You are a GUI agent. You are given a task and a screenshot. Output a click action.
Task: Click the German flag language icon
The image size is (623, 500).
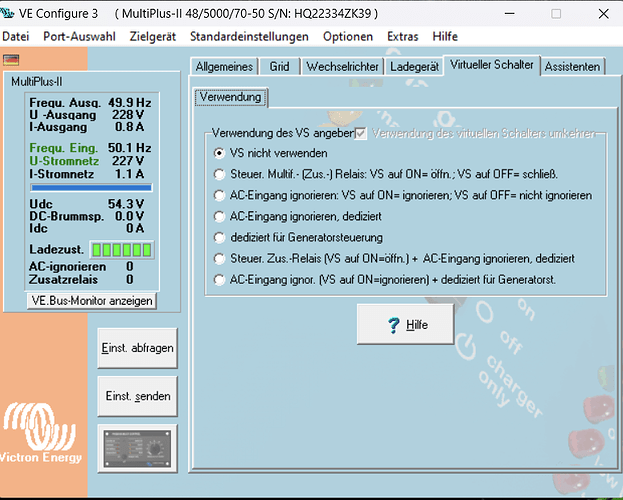click(x=11, y=60)
